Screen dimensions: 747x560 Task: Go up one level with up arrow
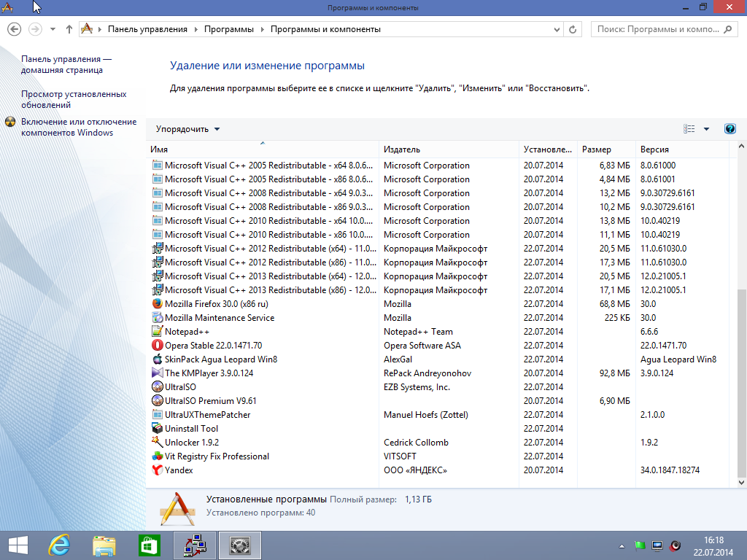coord(69,29)
